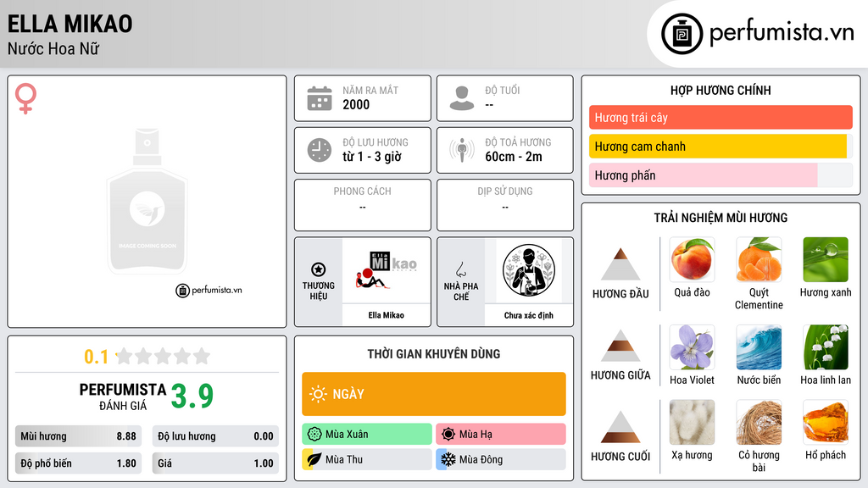Select the Mùa Hạ season bar
This screenshot has width=868, height=488.
click(x=501, y=435)
